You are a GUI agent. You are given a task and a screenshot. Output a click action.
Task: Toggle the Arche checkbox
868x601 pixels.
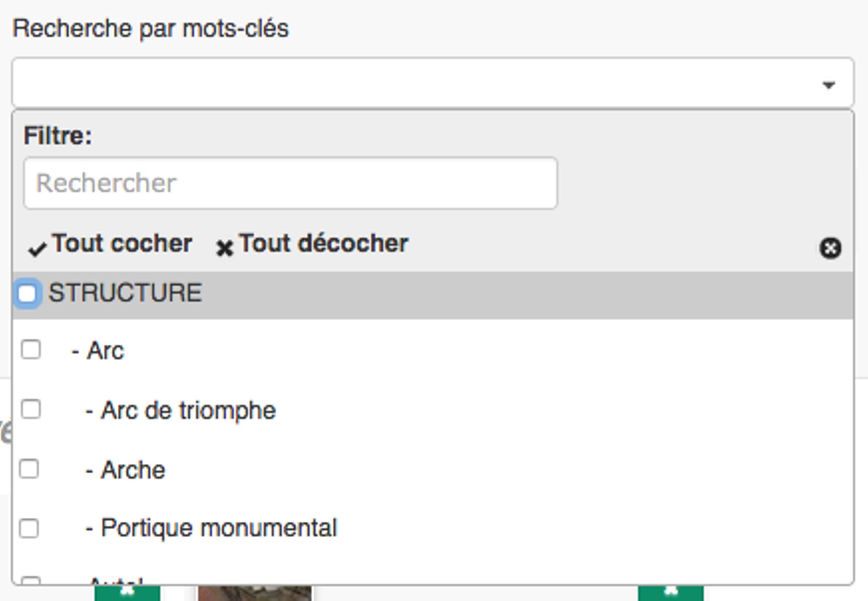[x=29, y=469]
